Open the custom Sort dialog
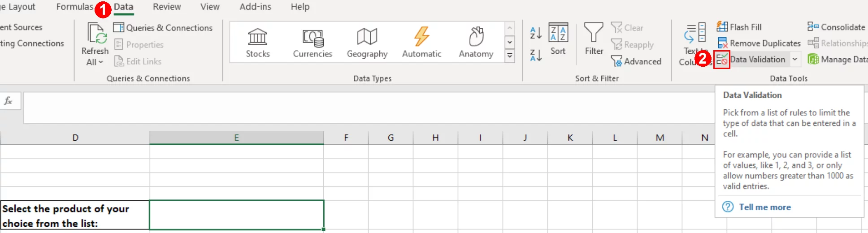The height and width of the screenshot is (233, 868). coord(558,39)
